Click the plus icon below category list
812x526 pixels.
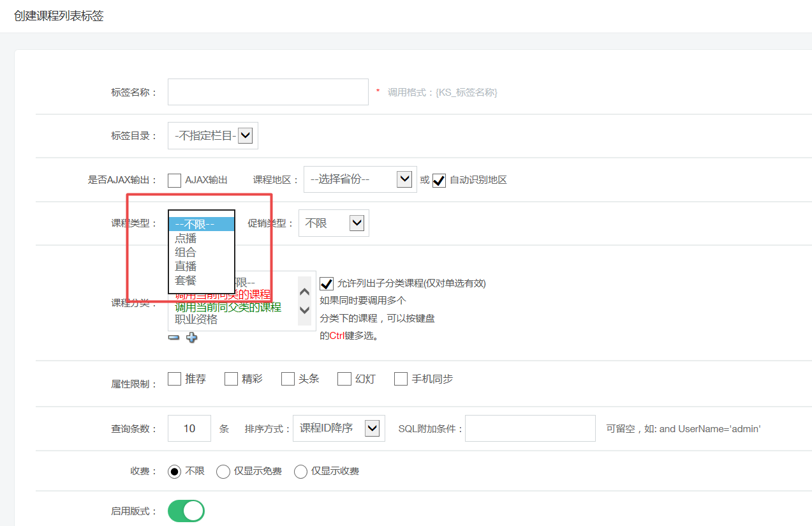[x=191, y=338]
